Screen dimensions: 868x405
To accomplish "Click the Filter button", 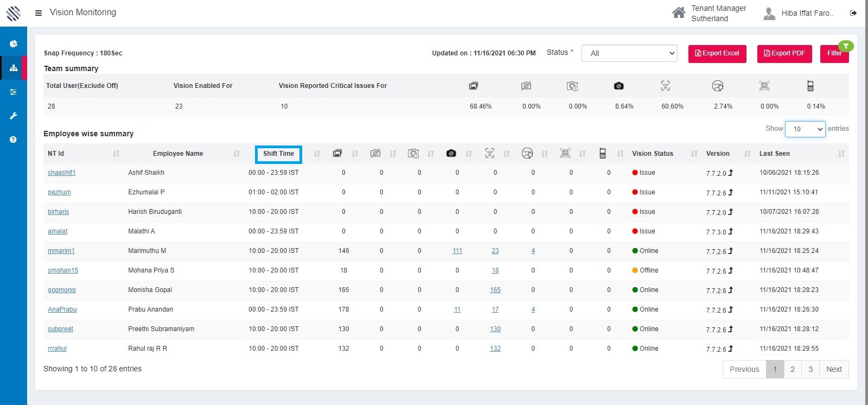I will (834, 53).
